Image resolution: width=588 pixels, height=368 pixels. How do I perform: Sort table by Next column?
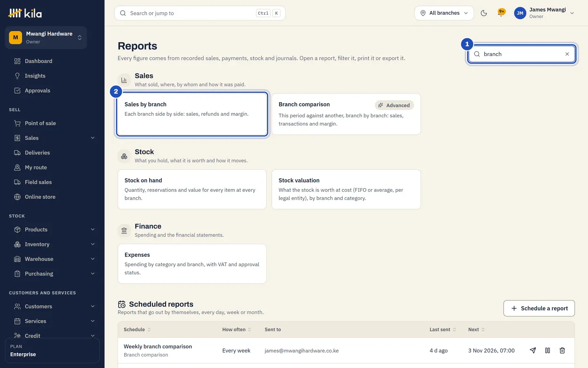[477, 330]
